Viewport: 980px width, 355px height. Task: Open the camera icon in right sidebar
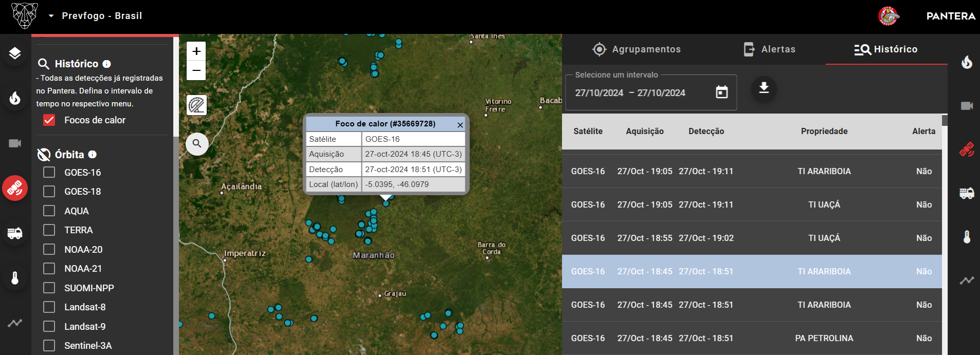[967, 106]
